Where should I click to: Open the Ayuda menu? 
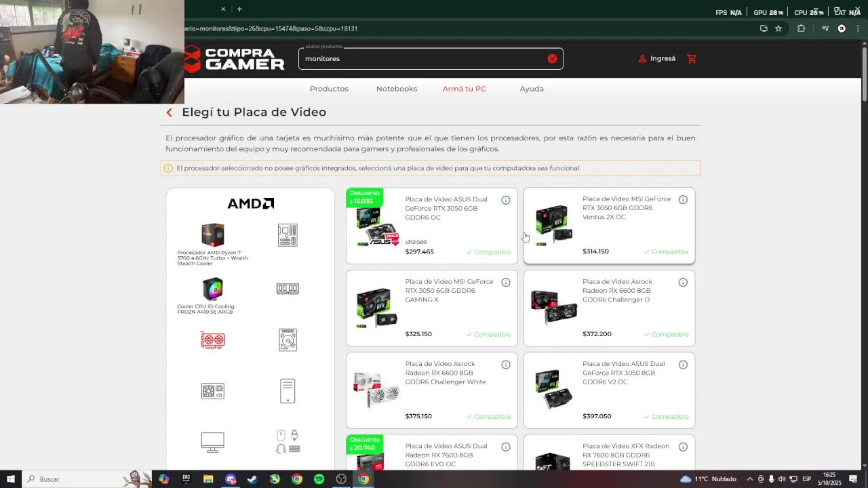532,89
